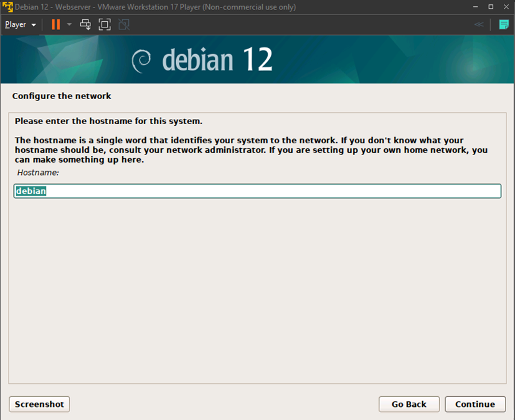Open the teal notes icon in toolbar
The width and height of the screenshot is (515, 420).
click(x=504, y=24)
